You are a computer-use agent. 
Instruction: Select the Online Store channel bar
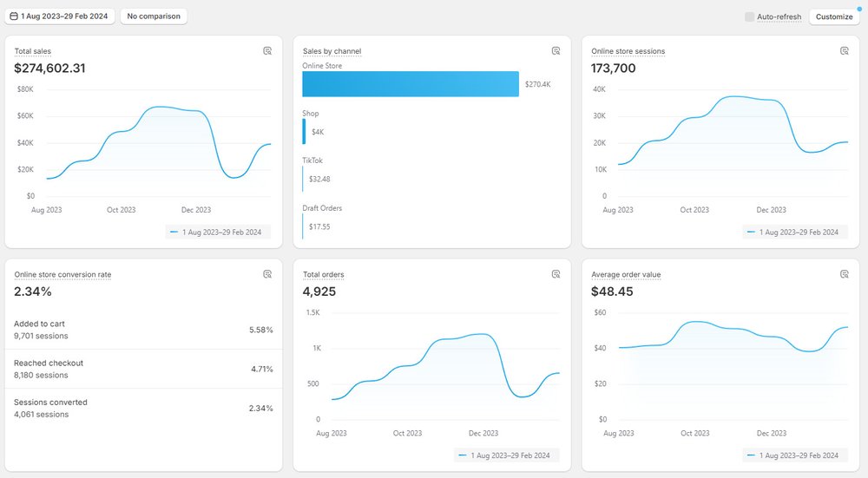click(x=411, y=84)
